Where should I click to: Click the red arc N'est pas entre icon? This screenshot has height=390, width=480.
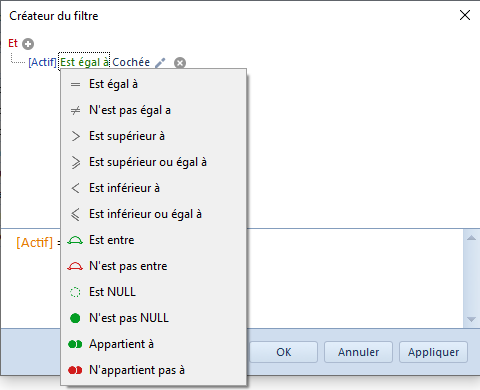click(75, 266)
